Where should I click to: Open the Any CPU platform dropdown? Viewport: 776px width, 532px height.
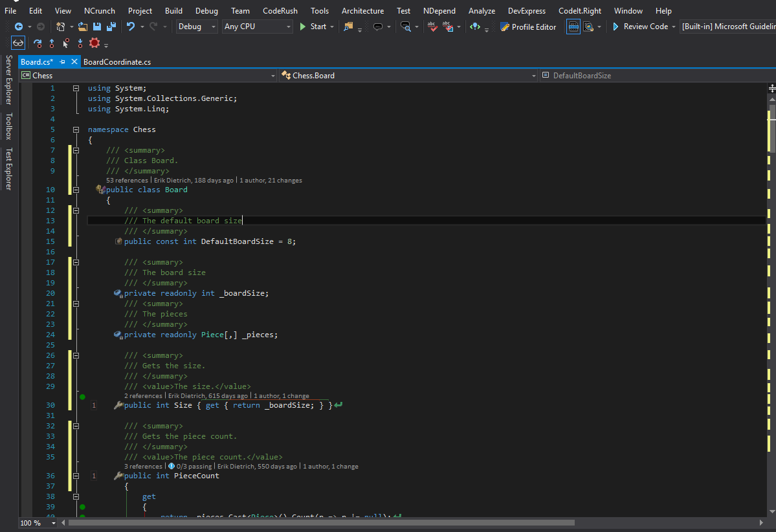(257, 27)
